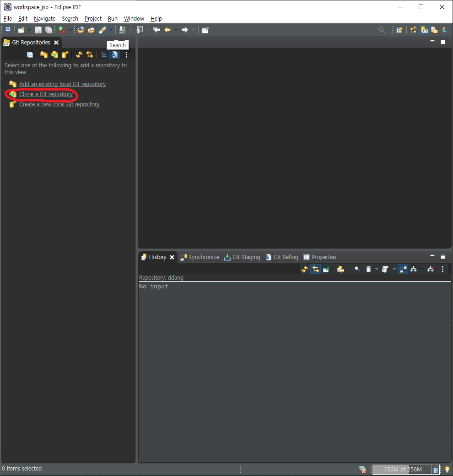
Task: Open the Help menu
Action: (x=156, y=18)
